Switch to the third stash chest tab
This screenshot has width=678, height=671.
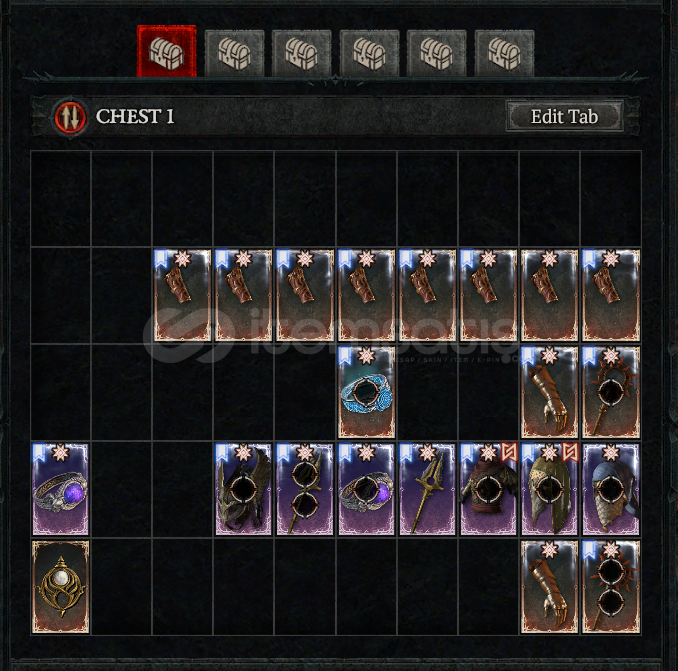302,53
